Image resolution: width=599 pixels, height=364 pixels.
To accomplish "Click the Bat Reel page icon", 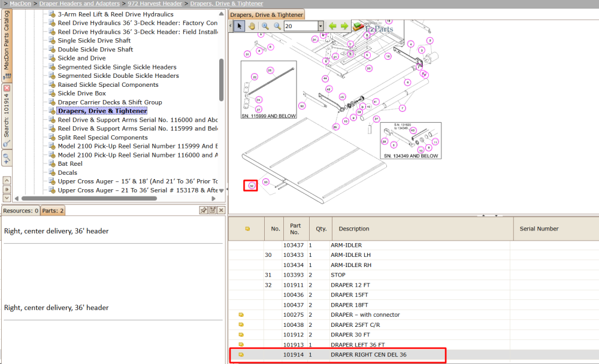I will (52, 163).
